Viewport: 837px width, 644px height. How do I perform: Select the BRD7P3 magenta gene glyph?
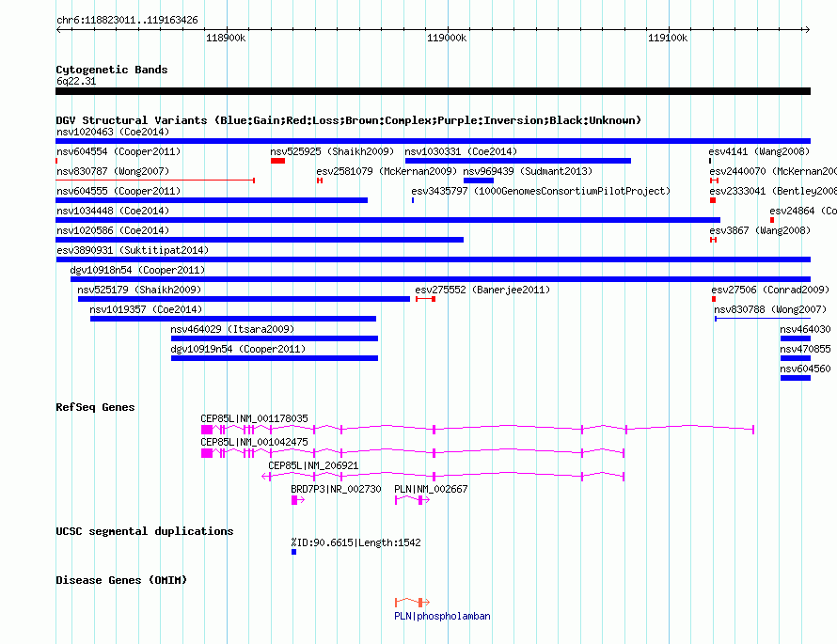[x=298, y=500]
